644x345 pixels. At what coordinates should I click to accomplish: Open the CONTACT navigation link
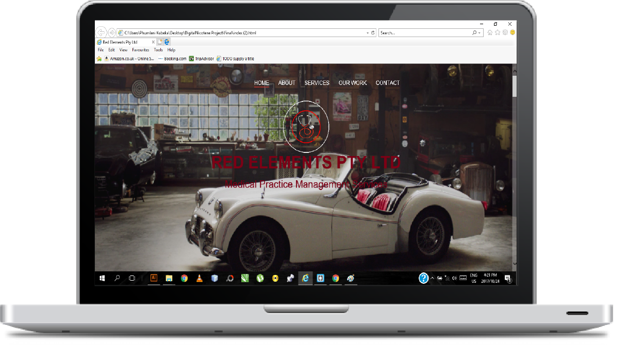click(x=387, y=83)
